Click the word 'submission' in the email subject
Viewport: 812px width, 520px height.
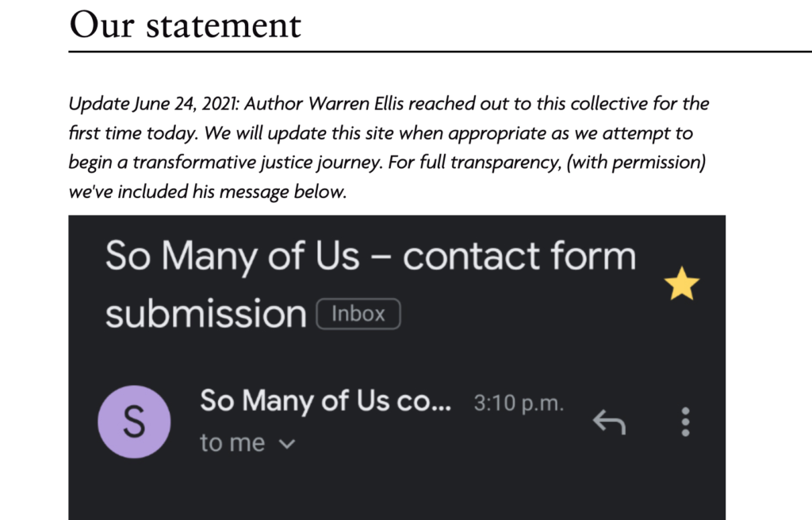tap(206, 314)
